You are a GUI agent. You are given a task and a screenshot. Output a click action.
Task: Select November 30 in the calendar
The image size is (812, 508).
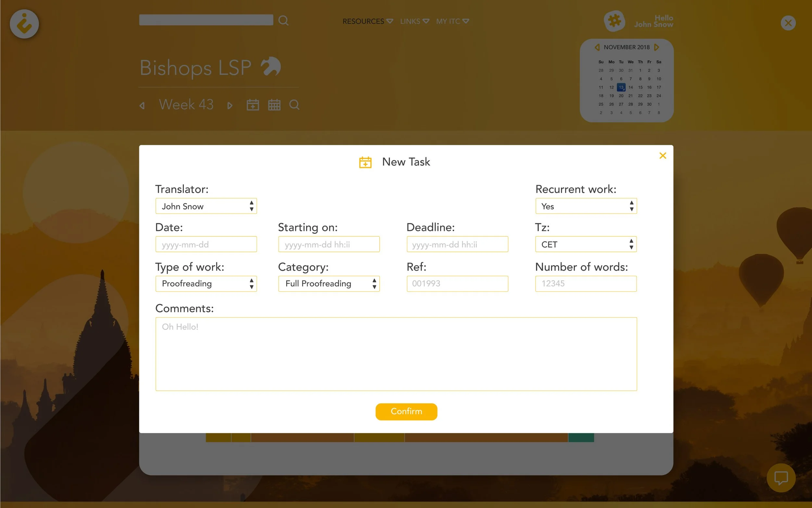point(649,104)
